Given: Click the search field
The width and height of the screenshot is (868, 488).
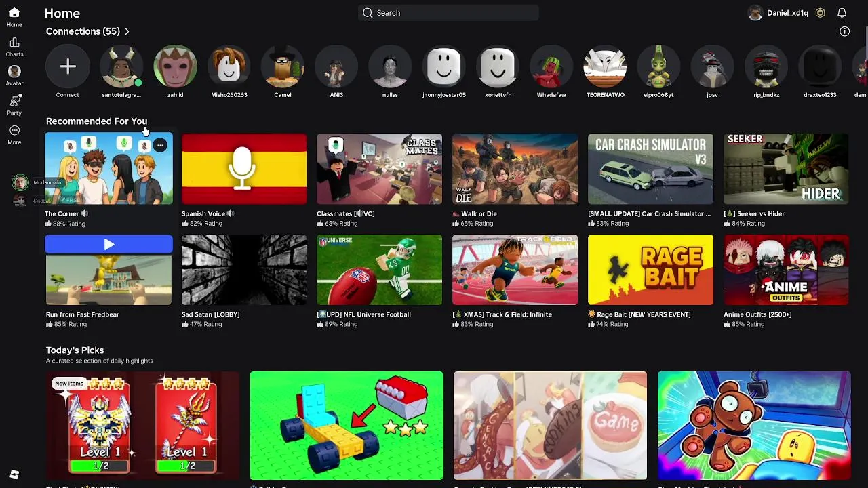Looking at the screenshot, I should [x=448, y=13].
